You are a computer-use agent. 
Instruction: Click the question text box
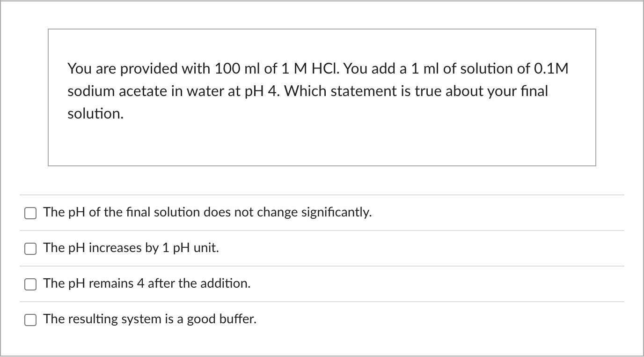pyautogui.click(x=322, y=96)
